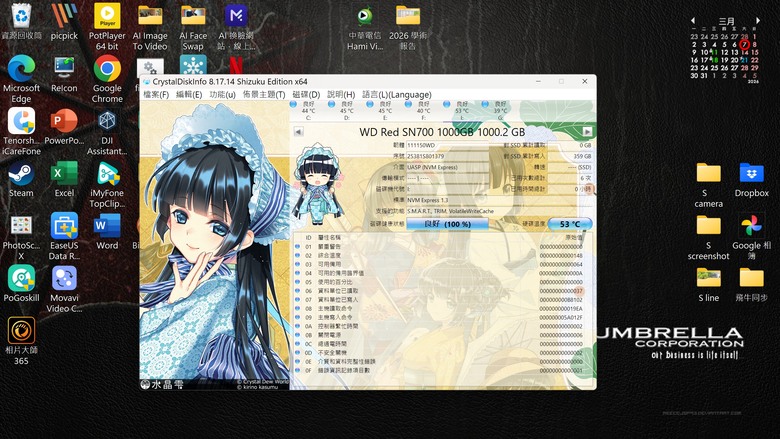780x439 pixels.
Task: Open the 2026 學術報告 folder
Action: pyautogui.click(x=408, y=27)
